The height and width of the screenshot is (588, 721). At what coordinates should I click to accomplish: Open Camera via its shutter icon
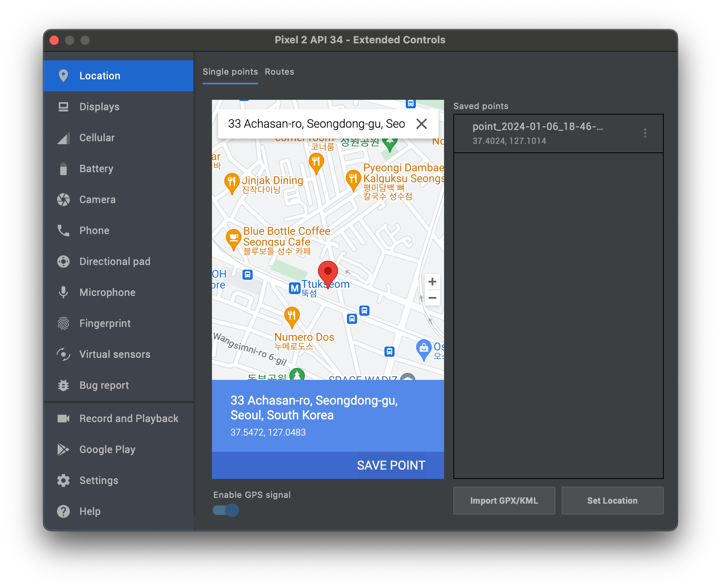click(63, 200)
